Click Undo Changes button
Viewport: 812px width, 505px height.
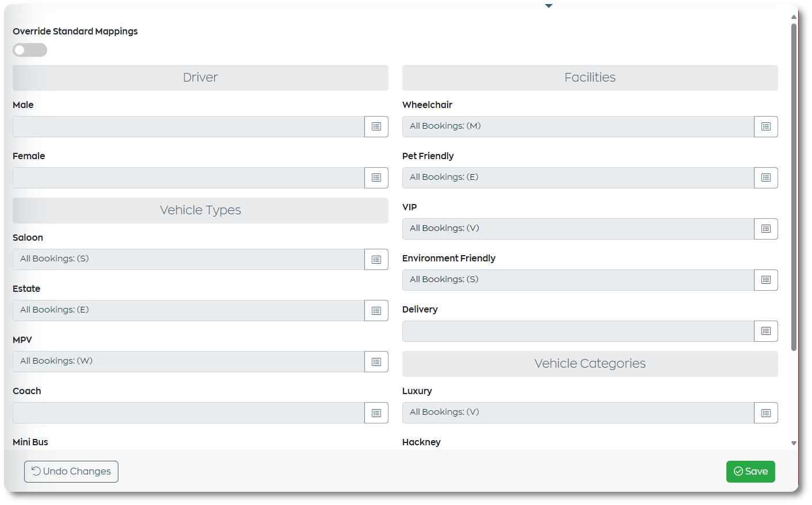tap(71, 472)
